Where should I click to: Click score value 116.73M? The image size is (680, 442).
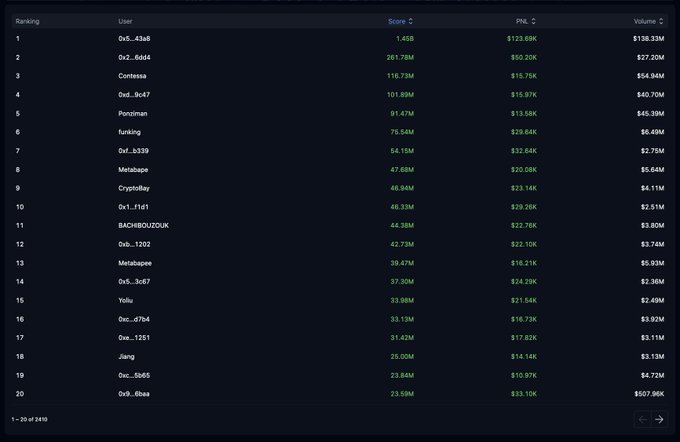coord(400,76)
